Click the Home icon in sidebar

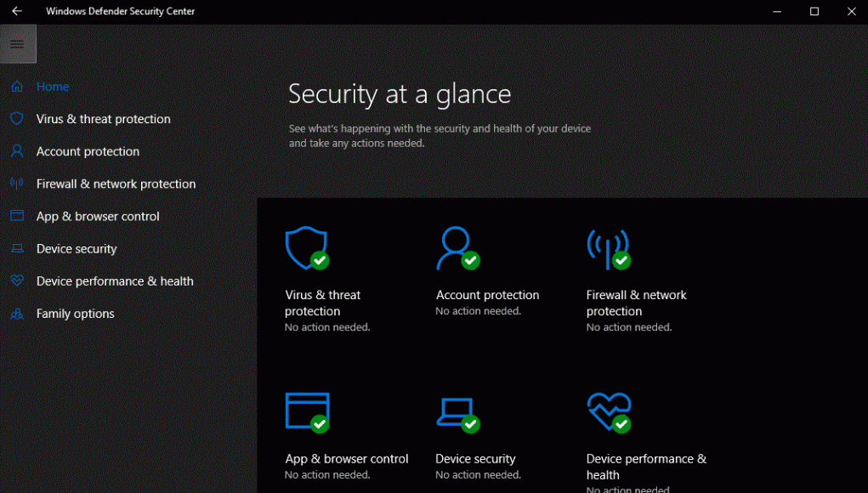point(17,87)
